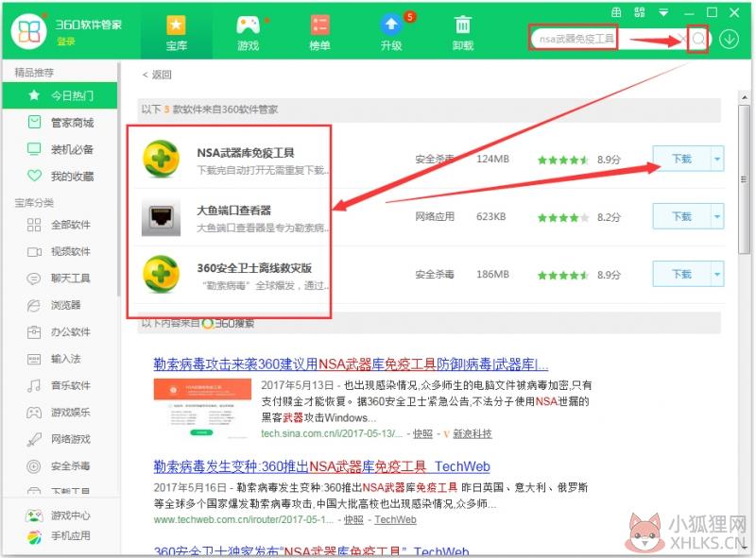Click the 全部软件 grid icon
The width and height of the screenshot is (756, 558).
pos(34,225)
